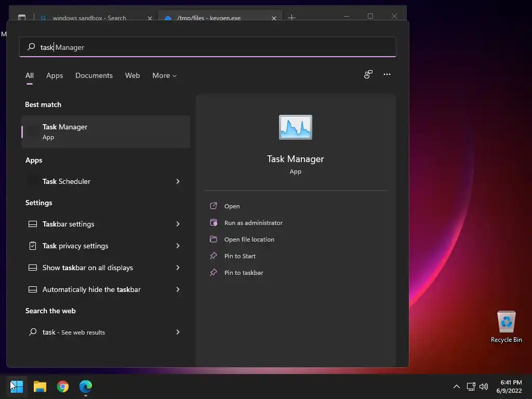Open a new browser tab with plus button
The width and height of the screenshot is (532, 399).
pyautogui.click(x=291, y=17)
